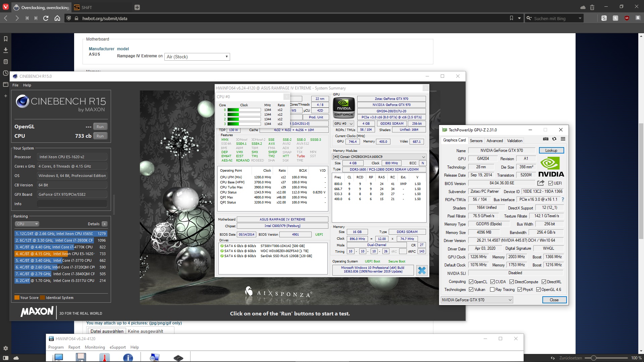Screen dimensions: 644x362
Task: Open the GPU #0 selector in HWiNFO
Action: [x=343, y=124]
